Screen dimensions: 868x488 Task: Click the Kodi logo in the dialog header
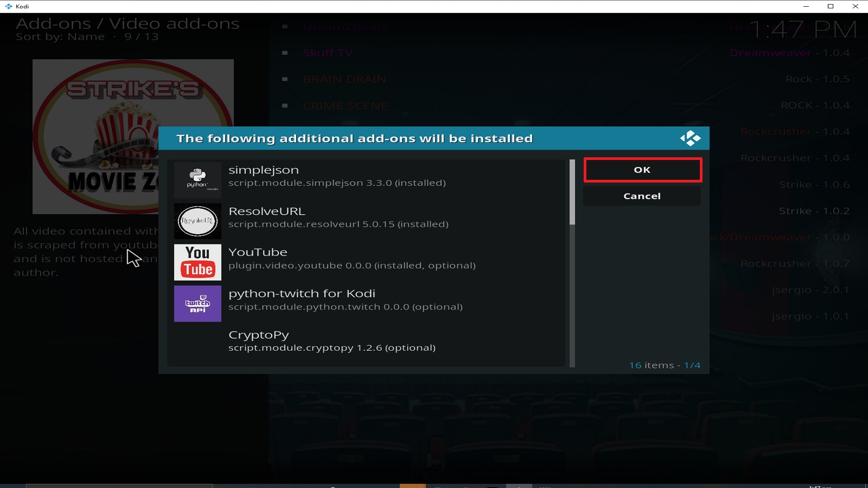click(x=690, y=138)
